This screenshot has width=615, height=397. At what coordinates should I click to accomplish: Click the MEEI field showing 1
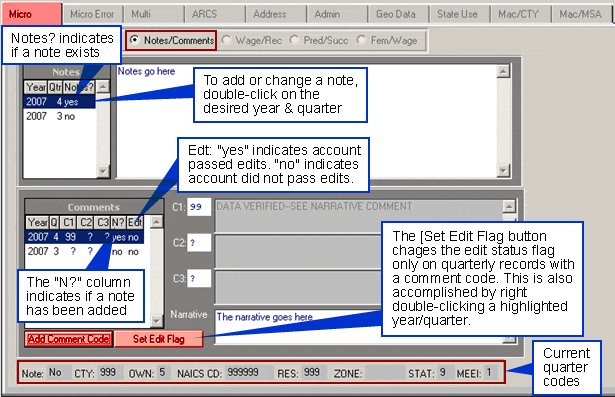click(491, 372)
